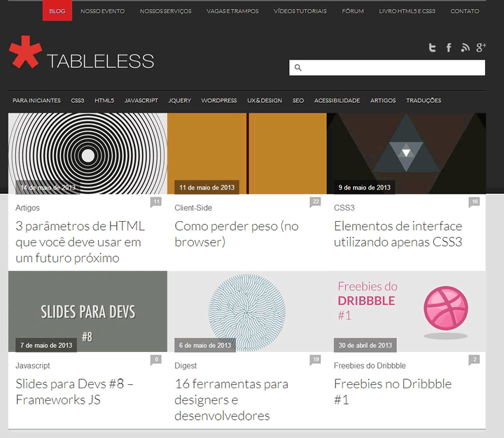Click the search input field
This screenshot has width=504, height=438.
(387, 68)
